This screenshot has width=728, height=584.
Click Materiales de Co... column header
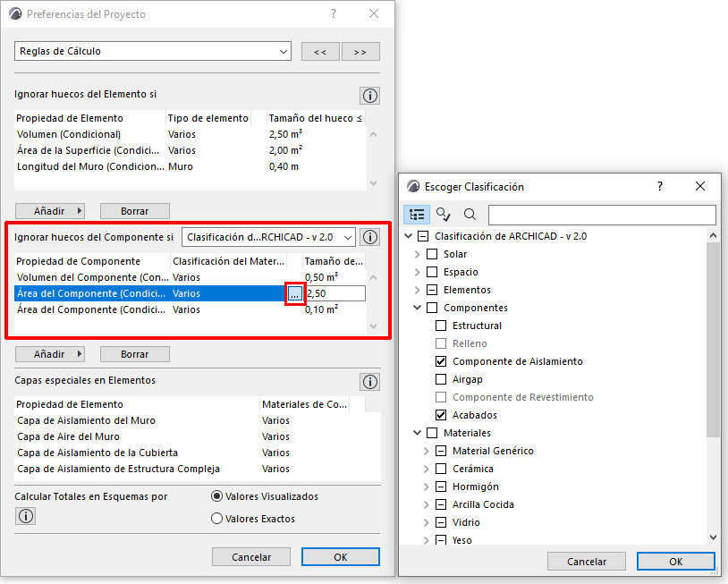pyautogui.click(x=305, y=404)
